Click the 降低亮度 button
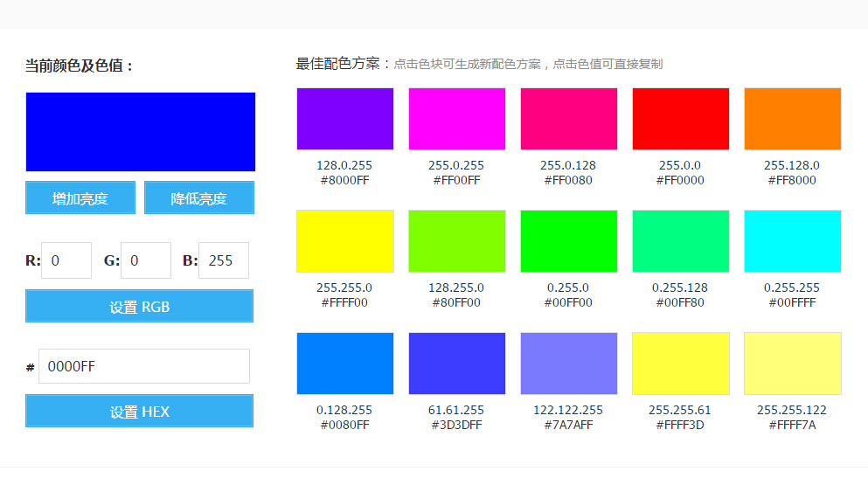Image resolution: width=868 pixels, height=478 pixels. [199, 197]
